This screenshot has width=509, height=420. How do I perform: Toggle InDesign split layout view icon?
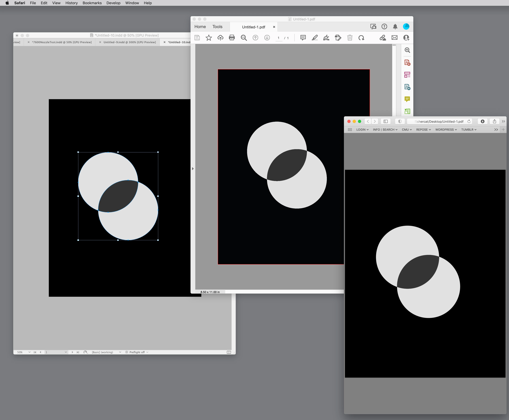coord(229,352)
